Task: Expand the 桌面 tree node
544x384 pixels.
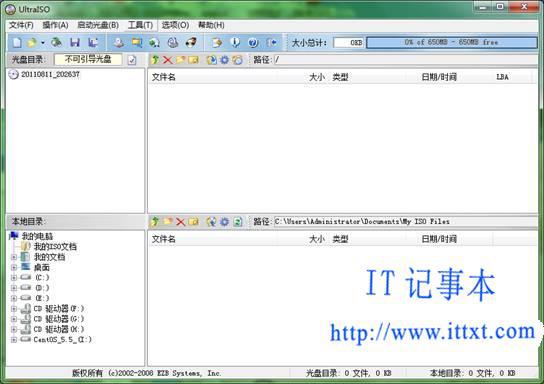Action: tap(14, 267)
